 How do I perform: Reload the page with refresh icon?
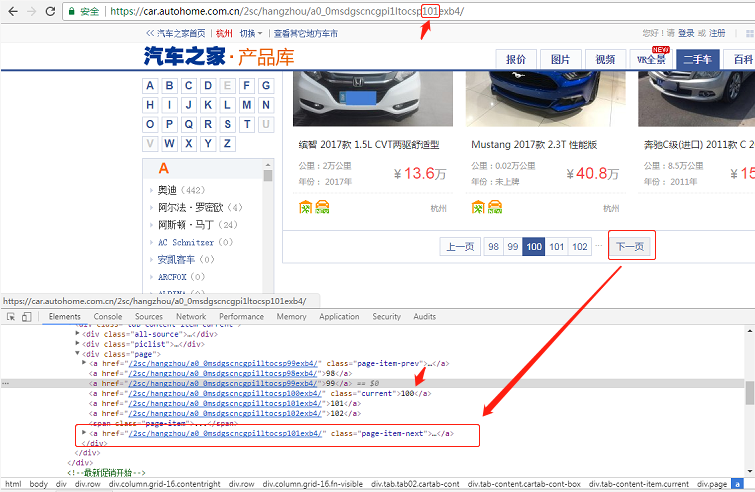click(x=50, y=11)
